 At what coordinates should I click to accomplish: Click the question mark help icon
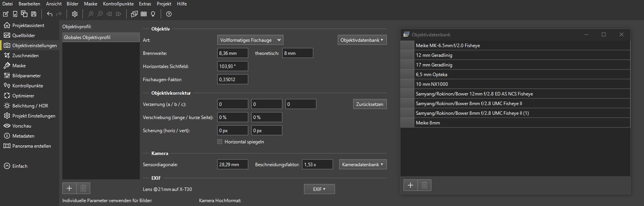click(x=169, y=14)
